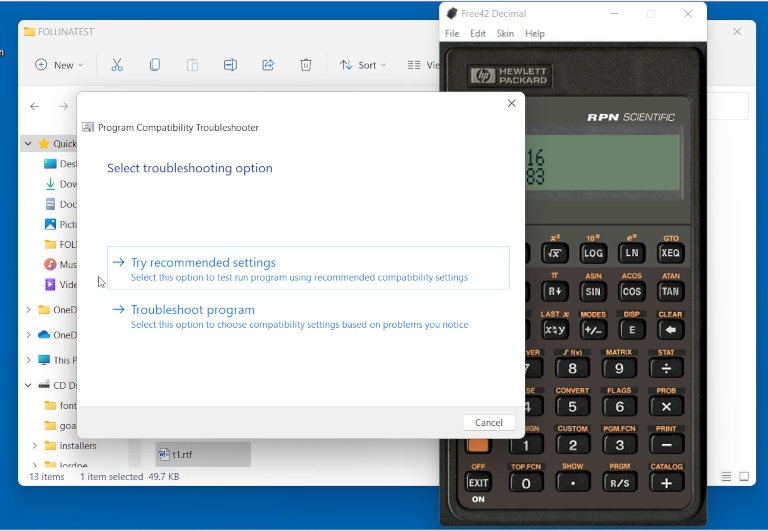Select Pictures in the navigation pane

coord(61,224)
